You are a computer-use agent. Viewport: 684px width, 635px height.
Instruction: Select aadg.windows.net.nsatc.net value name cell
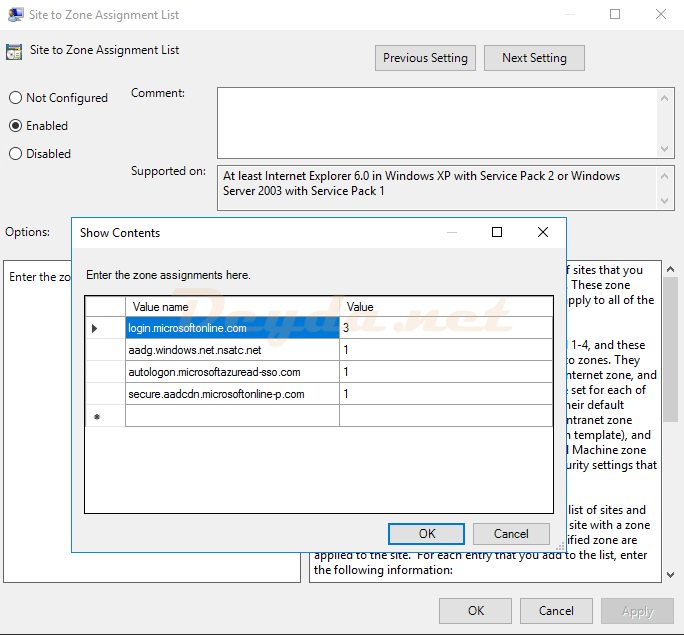pyautogui.click(x=233, y=350)
